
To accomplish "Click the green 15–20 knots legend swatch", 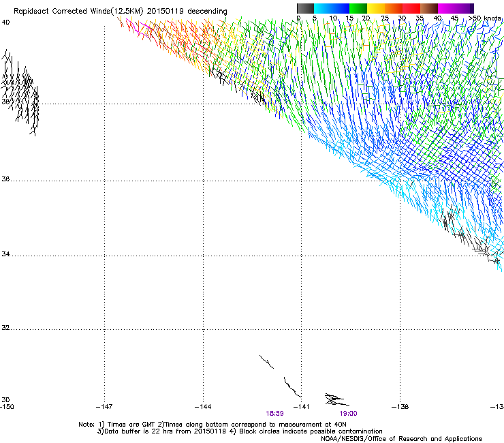I will click(x=358, y=8).
